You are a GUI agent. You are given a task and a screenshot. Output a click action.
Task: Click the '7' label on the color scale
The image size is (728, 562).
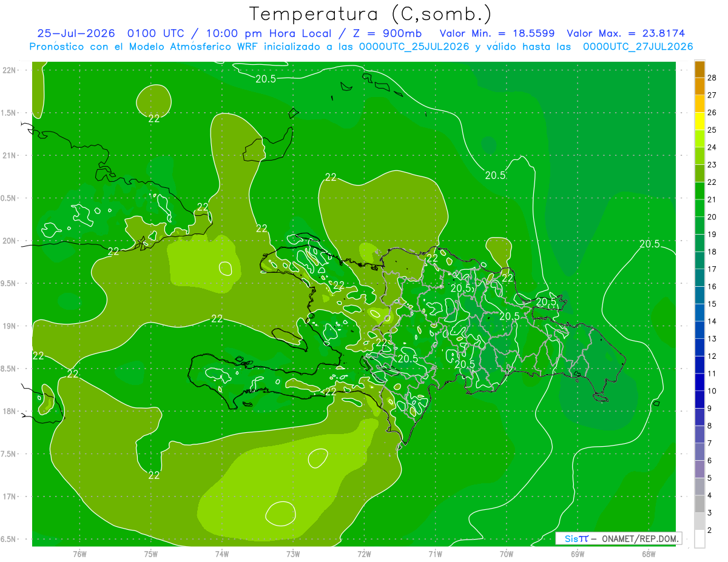tap(710, 443)
